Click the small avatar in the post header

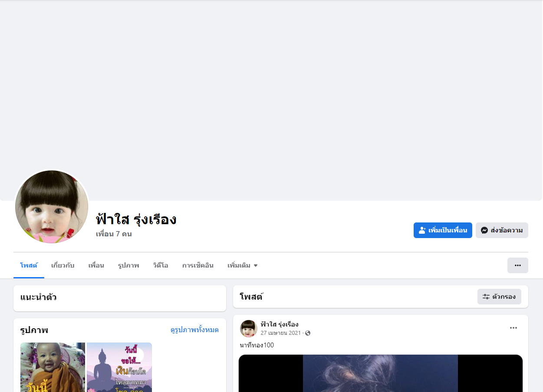pyautogui.click(x=249, y=329)
